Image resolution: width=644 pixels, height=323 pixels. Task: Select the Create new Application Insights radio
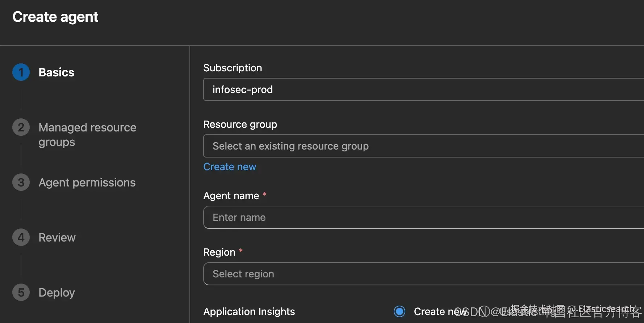400,311
